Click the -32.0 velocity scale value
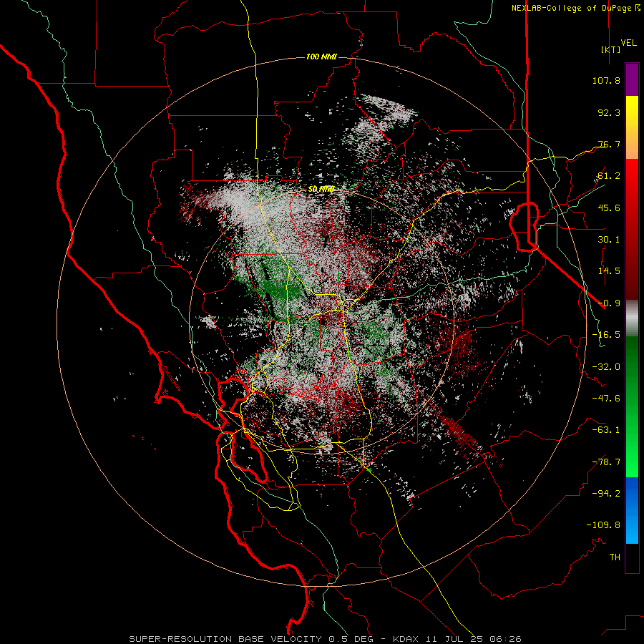This screenshot has width=644, height=644. pos(606,367)
